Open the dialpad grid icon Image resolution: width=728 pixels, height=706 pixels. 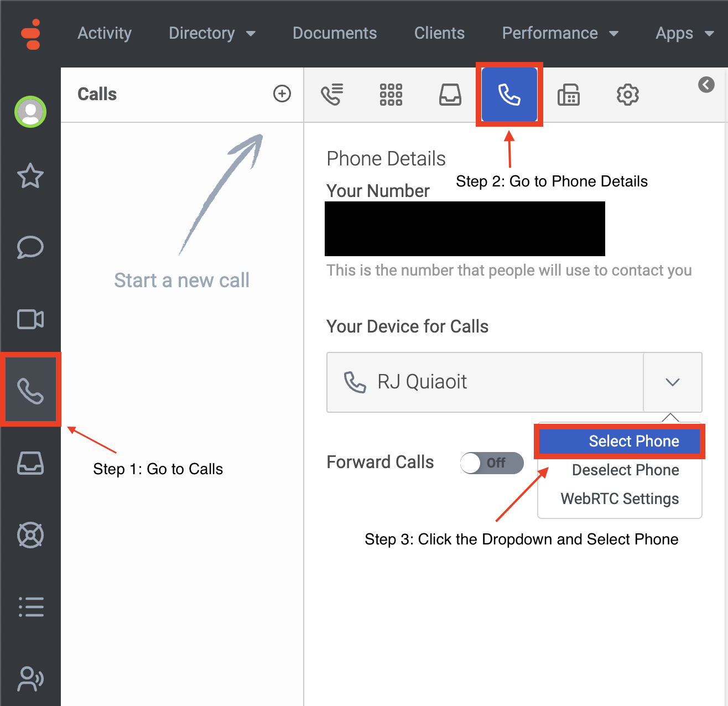[x=391, y=95]
